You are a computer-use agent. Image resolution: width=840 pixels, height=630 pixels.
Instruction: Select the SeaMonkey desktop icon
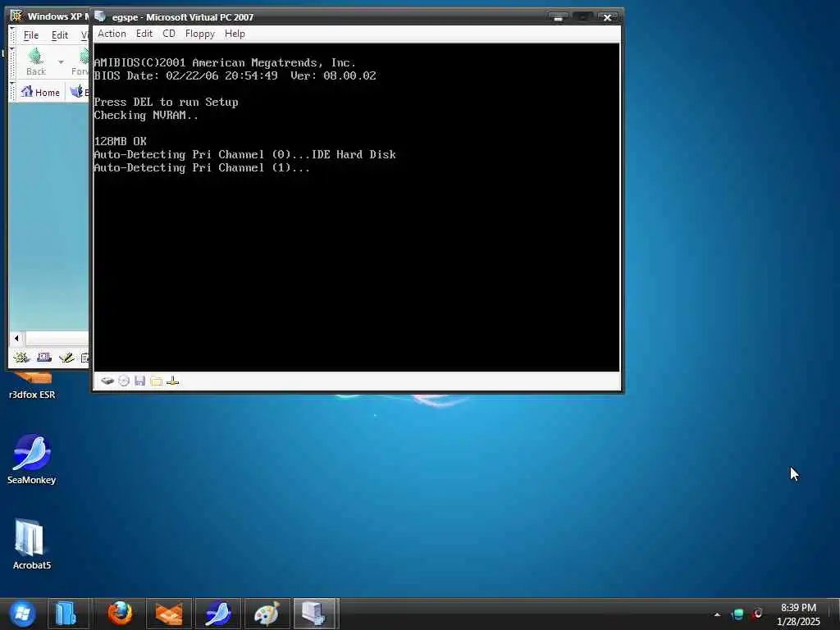(x=32, y=459)
